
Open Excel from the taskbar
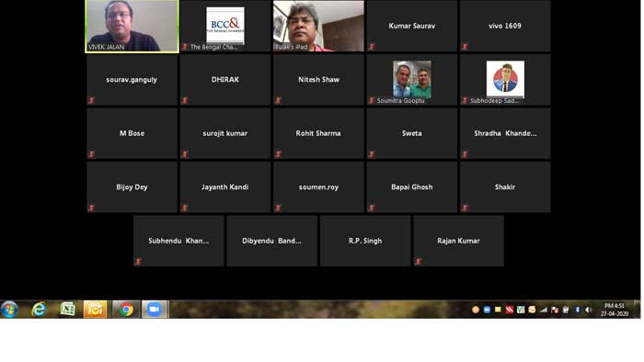pos(67,310)
